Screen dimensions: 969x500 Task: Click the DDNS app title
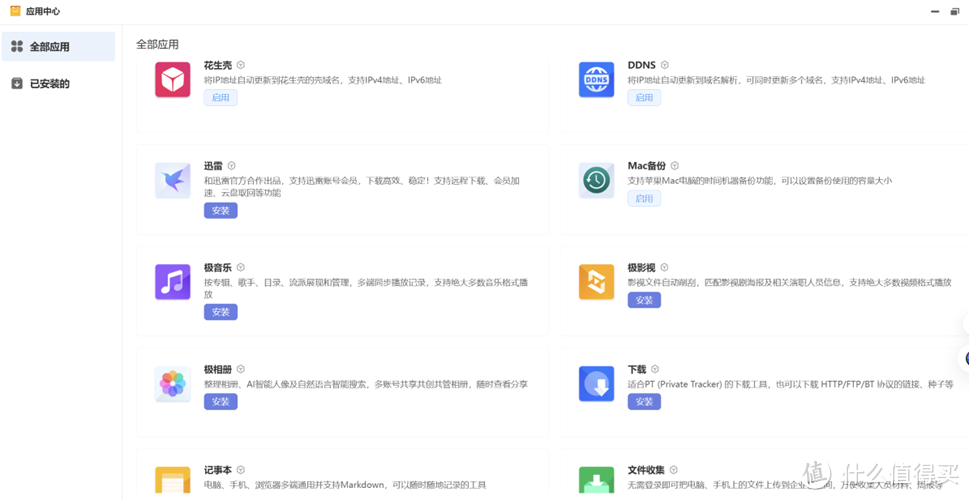[642, 65]
